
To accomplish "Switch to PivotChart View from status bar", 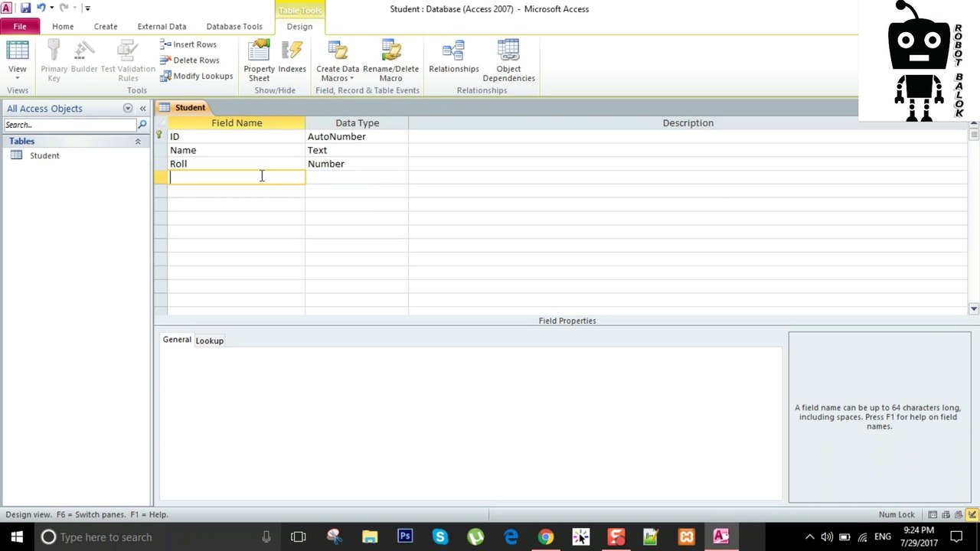I will (x=959, y=514).
